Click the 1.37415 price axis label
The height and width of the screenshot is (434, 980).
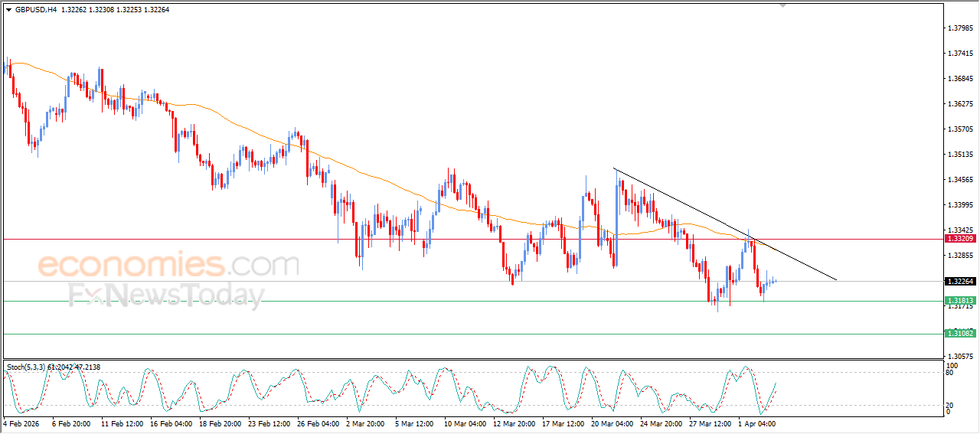[x=961, y=54]
